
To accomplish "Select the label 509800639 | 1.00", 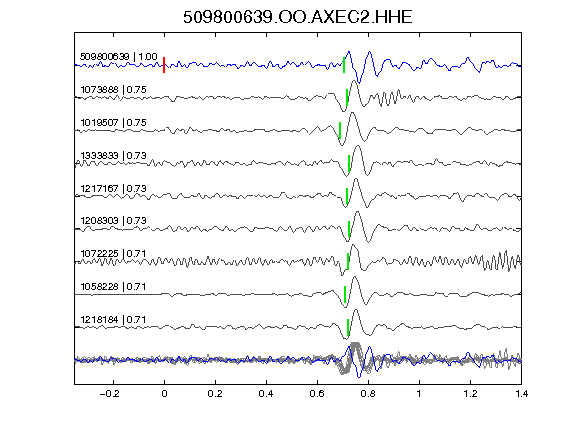I will (119, 57).
